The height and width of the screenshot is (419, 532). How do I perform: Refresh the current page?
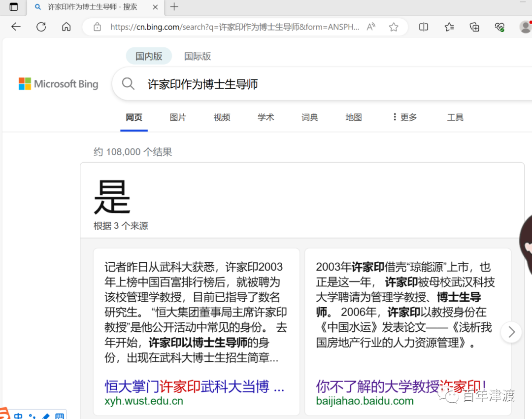coord(41,27)
